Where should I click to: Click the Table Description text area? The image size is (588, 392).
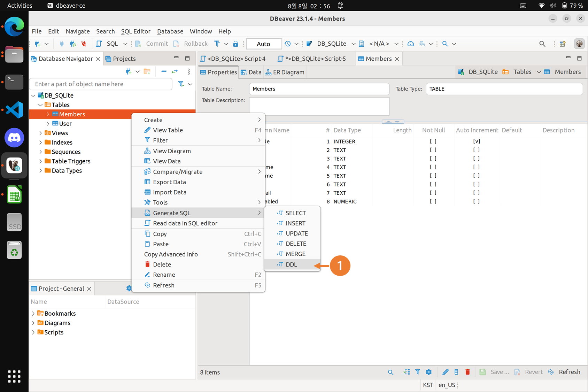[x=319, y=106]
